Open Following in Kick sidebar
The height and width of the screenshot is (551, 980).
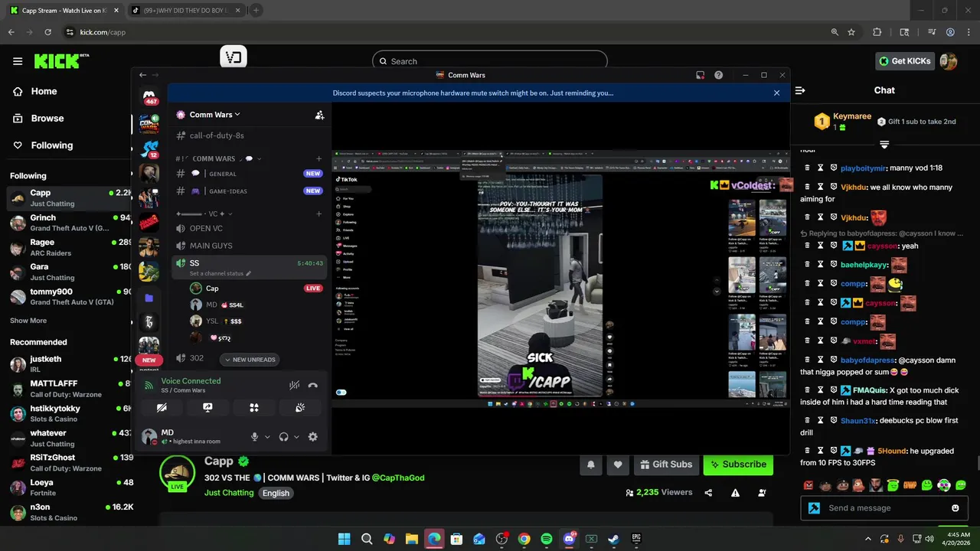[x=51, y=145]
